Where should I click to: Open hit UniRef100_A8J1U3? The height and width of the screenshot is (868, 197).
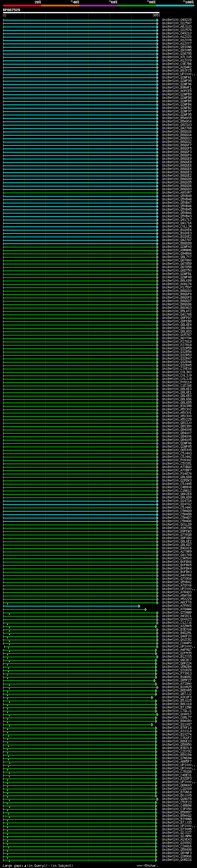tap(177, 26)
